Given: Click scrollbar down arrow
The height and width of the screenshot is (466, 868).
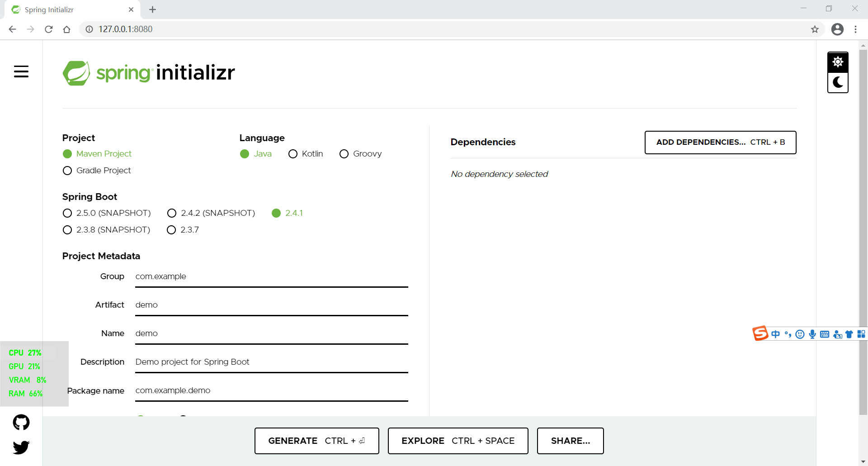Looking at the screenshot, I should coord(863,461).
